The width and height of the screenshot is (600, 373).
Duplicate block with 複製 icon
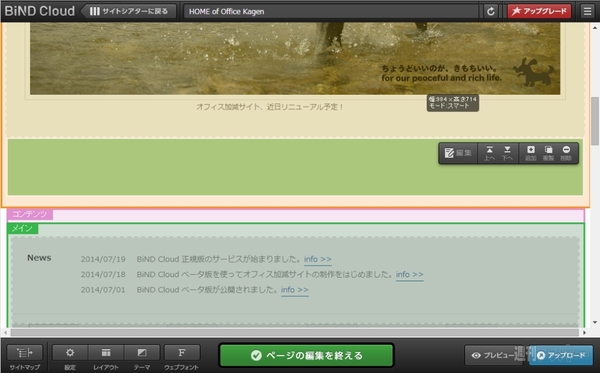pyautogui.click(x=548, y=153)
